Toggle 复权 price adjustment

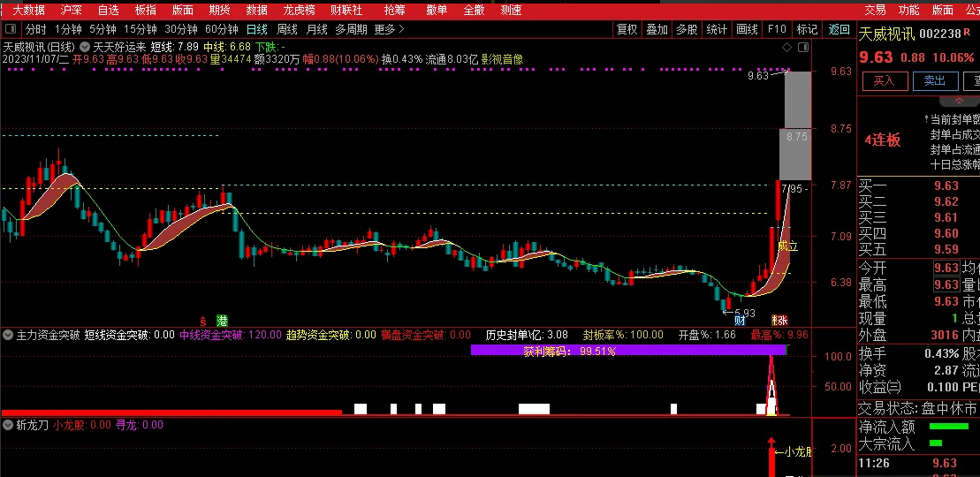[x=627, y=29]
